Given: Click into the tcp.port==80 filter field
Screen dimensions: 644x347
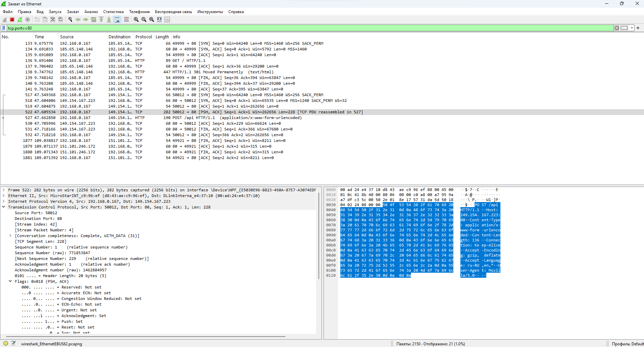Looking at the screenshot, I should (x=309, y=28).
